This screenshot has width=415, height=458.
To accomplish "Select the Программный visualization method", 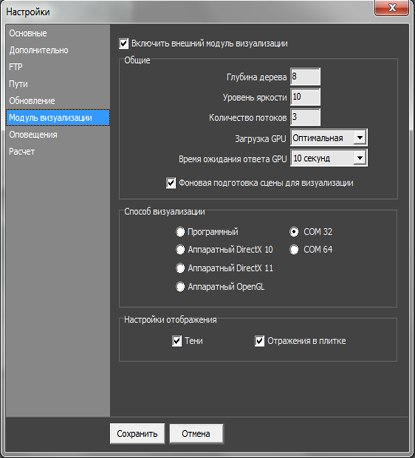I will click(x=180, y=232).
